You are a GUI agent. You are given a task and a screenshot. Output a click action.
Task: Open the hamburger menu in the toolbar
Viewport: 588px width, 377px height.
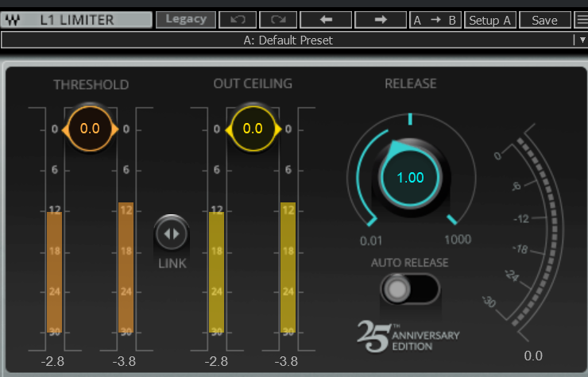(x=582, y=20)
